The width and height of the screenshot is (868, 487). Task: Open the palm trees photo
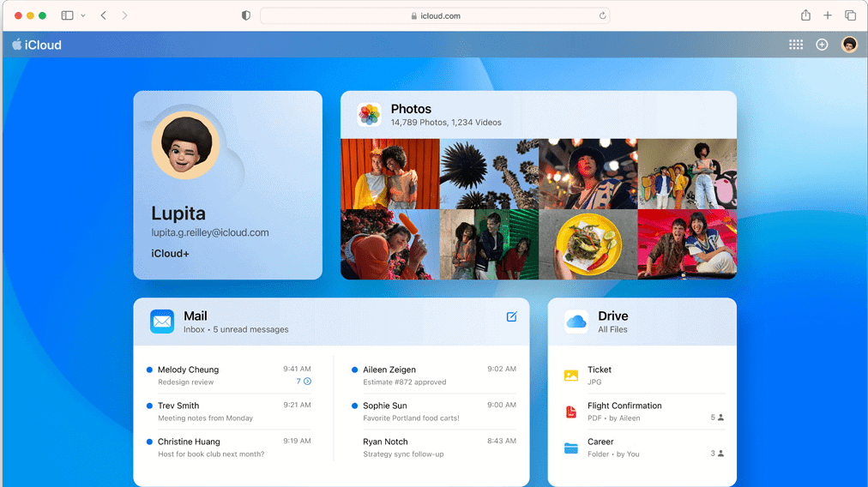click(x=489, y=174)
